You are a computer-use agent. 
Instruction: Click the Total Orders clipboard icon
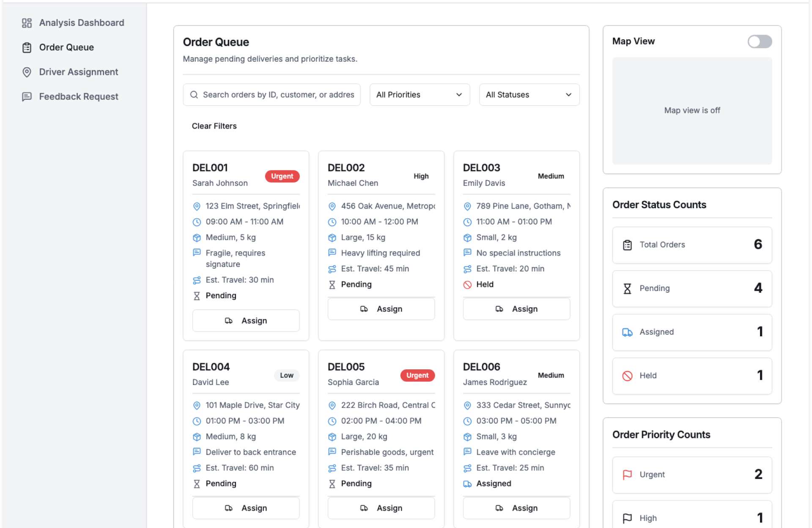click(627, 245)
